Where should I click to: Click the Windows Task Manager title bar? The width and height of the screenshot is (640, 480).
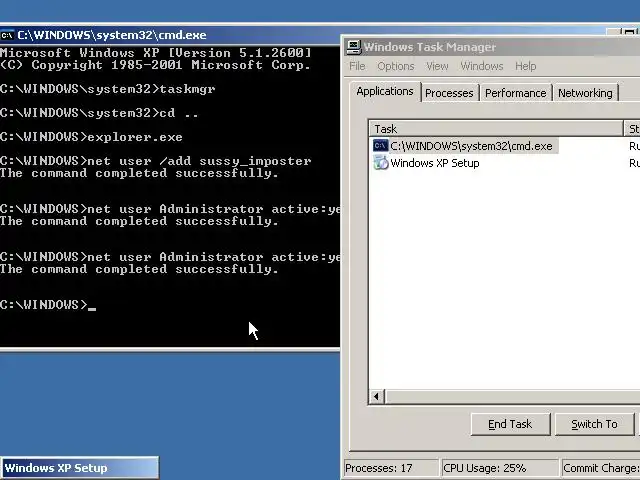pos(491,47)
